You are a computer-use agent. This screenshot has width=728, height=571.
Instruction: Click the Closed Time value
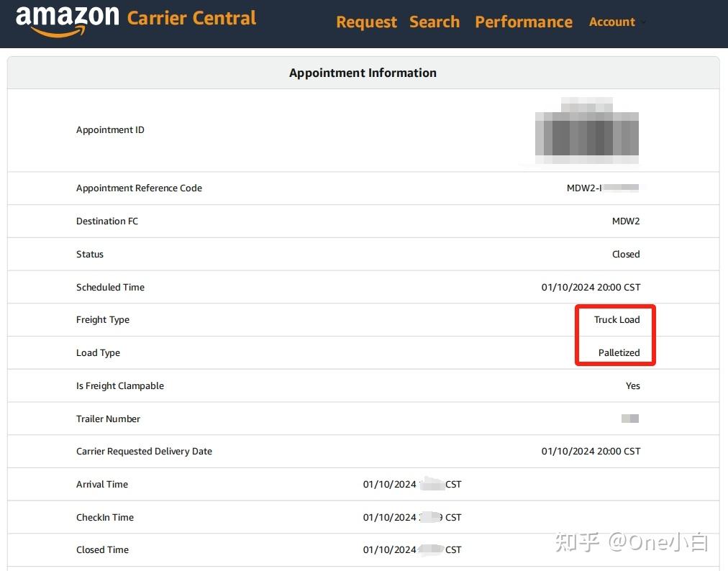412,549
